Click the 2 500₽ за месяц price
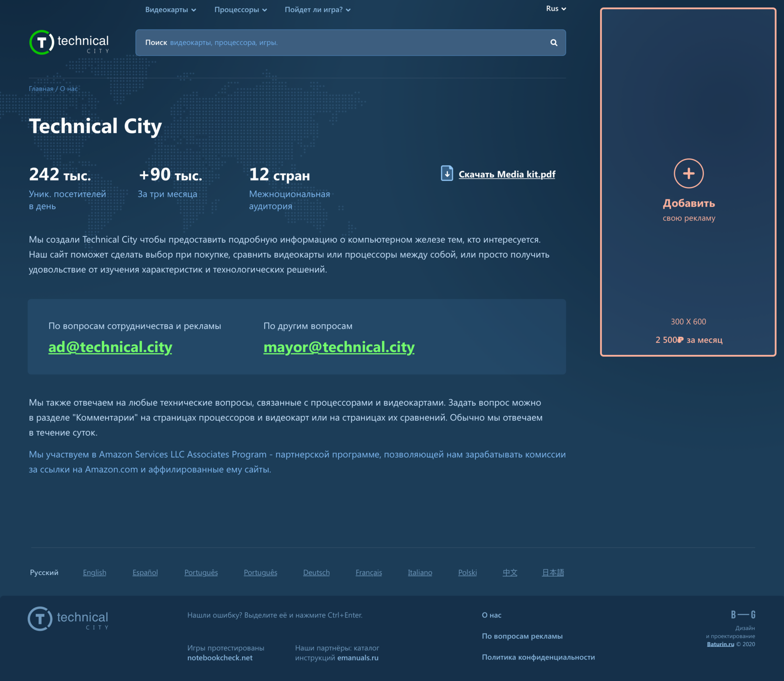The height and width of the screenshot is (681, 784). 689,340
